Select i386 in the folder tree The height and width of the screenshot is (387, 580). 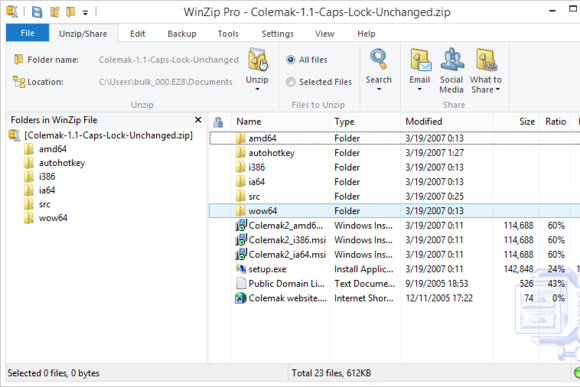tap(47, 177)
